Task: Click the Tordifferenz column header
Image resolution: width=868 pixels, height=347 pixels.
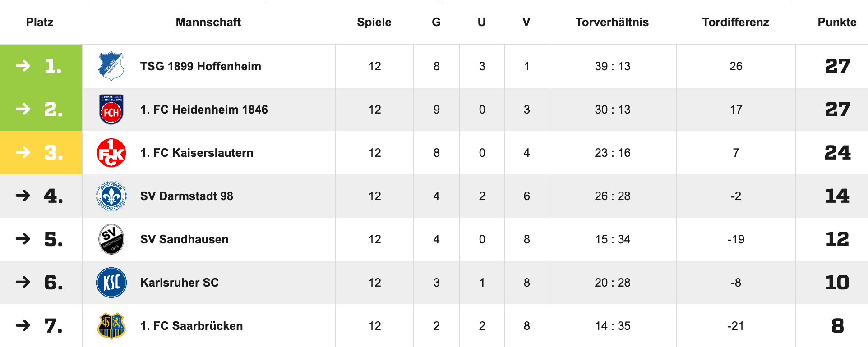Action: click(735, 22)
